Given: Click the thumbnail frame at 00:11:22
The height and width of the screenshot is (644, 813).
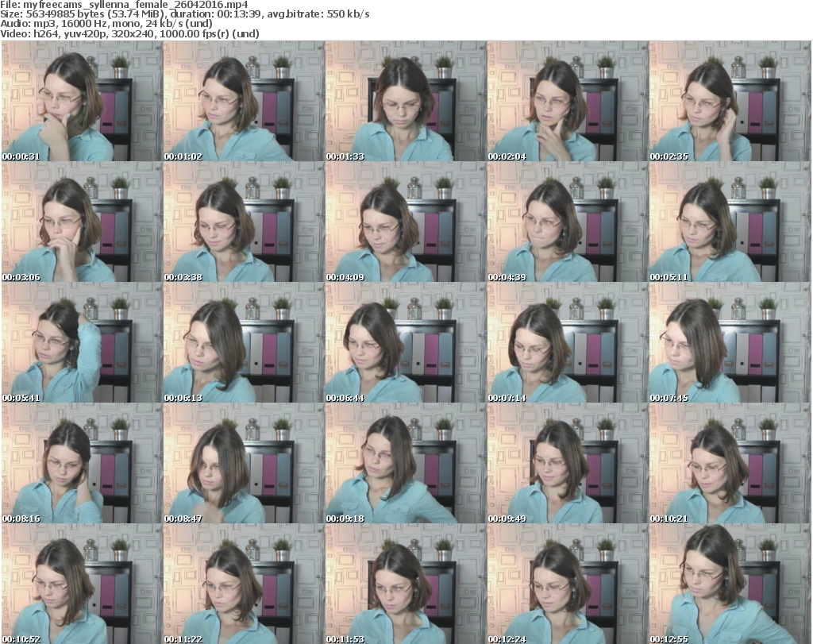Looking at the screenshot, I should click(x=244, y=584).
